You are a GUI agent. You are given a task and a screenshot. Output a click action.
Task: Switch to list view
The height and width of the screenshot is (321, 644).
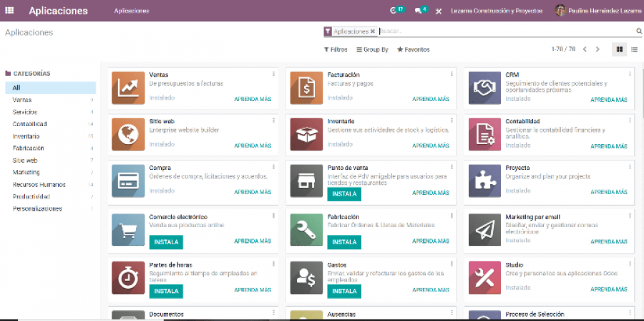point(634,49)
